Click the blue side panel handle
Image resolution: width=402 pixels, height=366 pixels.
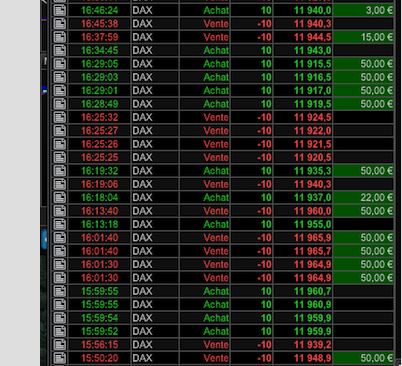pos(44,239)
